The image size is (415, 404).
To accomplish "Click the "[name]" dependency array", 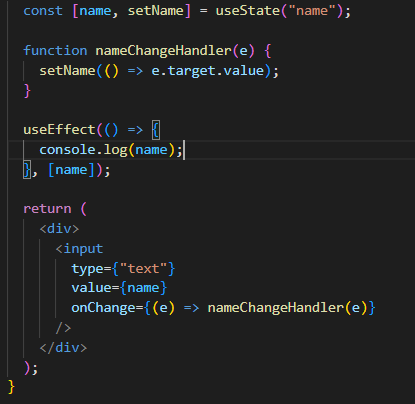I will click(71, 170).
